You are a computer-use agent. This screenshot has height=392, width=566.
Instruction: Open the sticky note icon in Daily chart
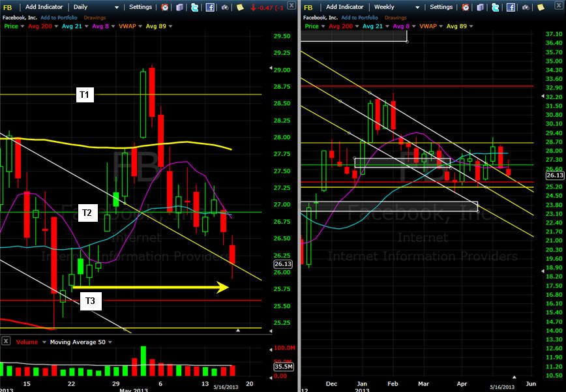pyautogui.click(x=240, y=7)
